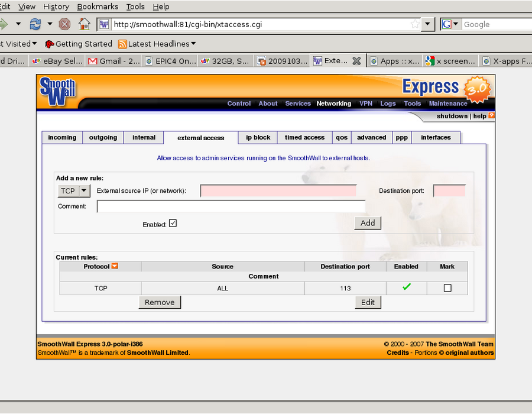Open the address bar history dropdown

pos(427,24)
